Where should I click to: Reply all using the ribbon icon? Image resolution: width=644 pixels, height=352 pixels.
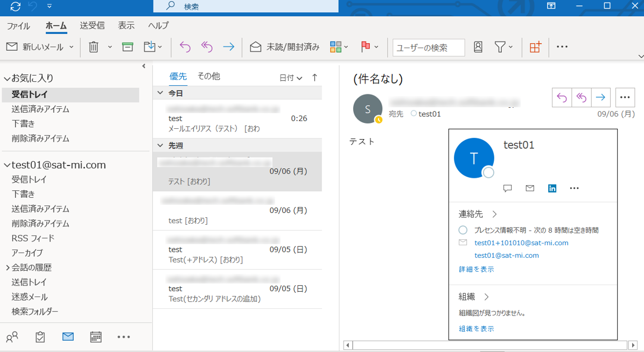click(207, 47)
